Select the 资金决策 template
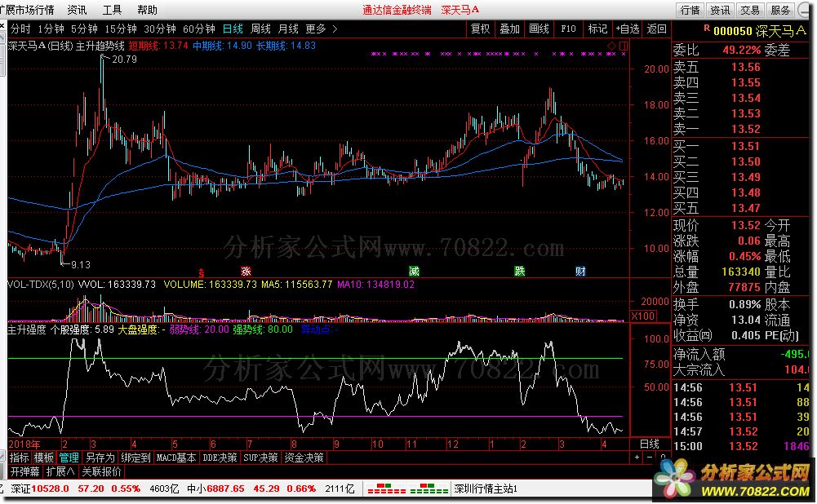817x504 pixels. pyautogui.click(x=304, y=458)
